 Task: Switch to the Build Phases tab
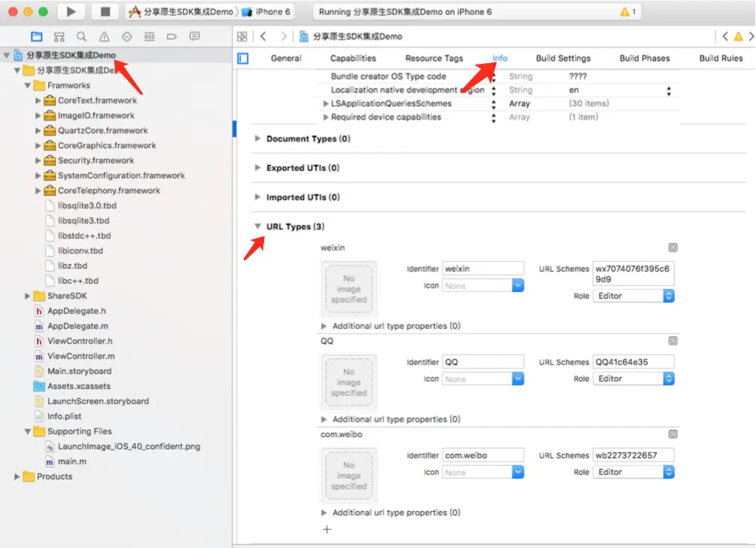[645, 59]
